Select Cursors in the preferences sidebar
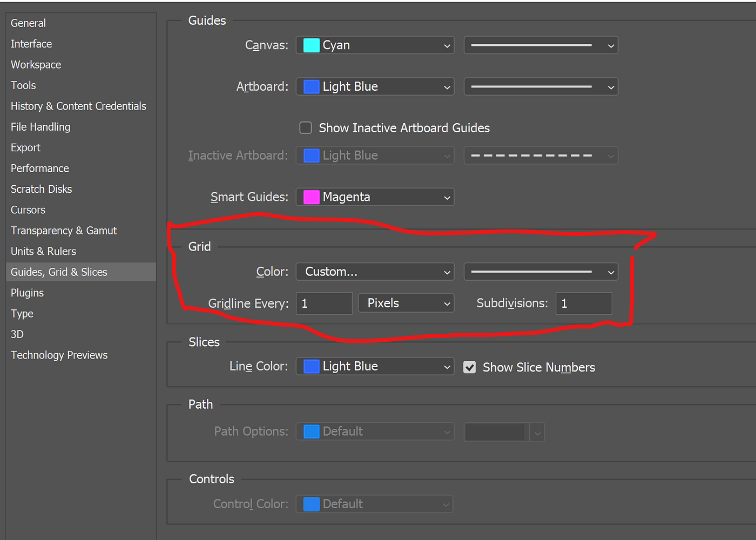 [28, 210]
